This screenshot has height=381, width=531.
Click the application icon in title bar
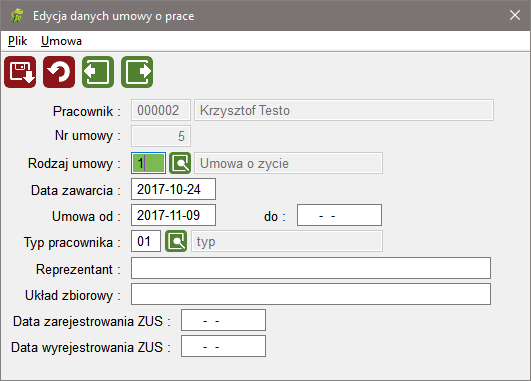pyautogui.click(x=17, y=16)
